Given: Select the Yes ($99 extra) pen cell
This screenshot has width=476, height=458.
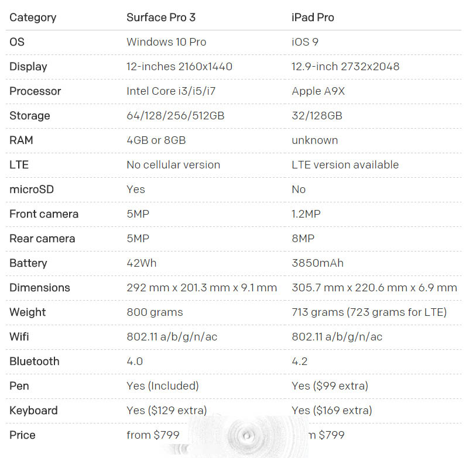Looking at the screenshot, I should (x=330, y=386).
